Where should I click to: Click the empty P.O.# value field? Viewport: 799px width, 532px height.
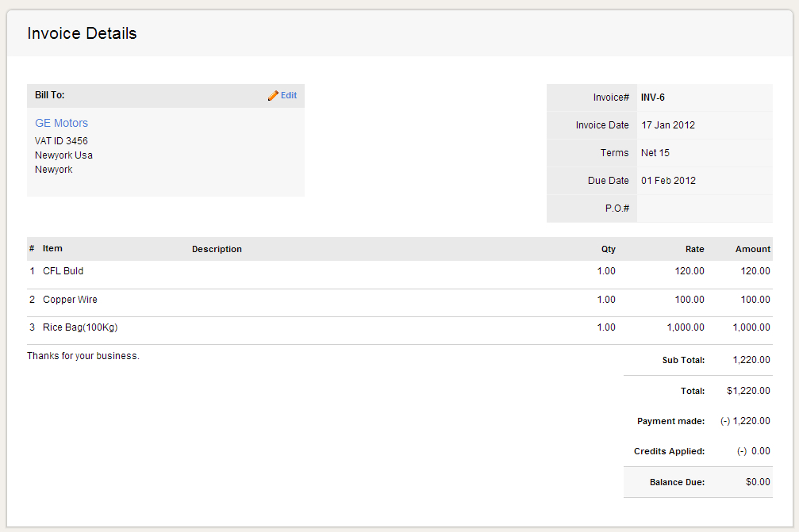pyautogui.click(x=704, y=209)
